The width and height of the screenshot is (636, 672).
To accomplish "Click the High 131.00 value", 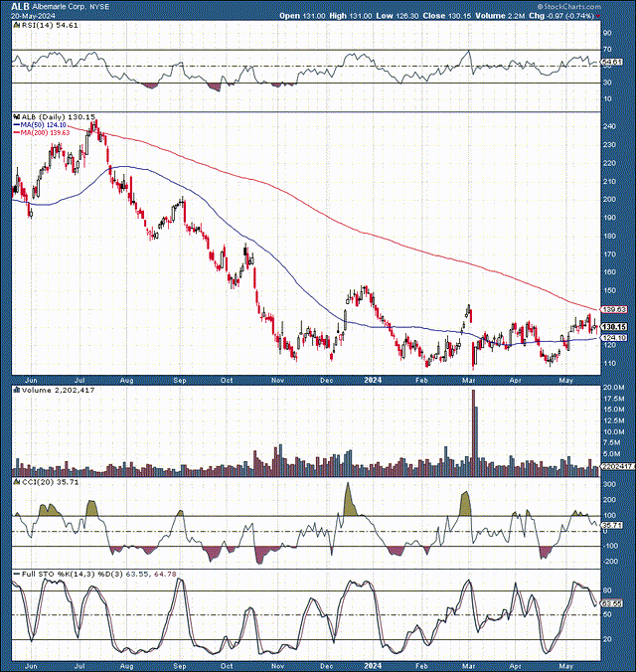I will (x=351, y=16).
